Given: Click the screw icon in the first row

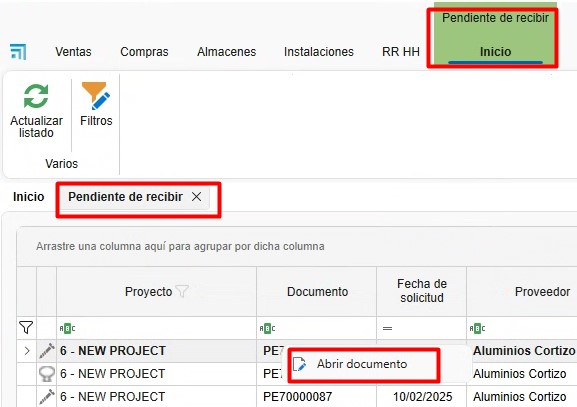Looking at the screenshot, I should (47, 351).
